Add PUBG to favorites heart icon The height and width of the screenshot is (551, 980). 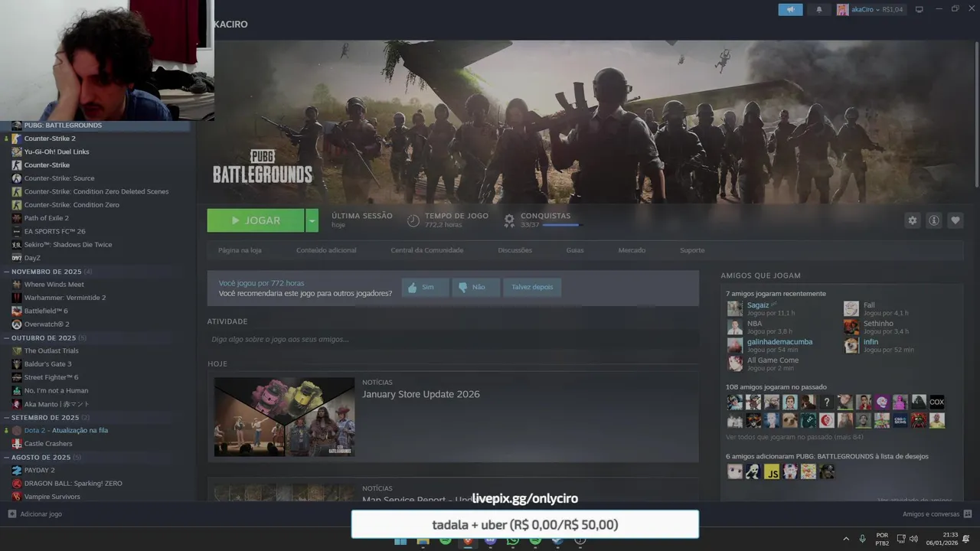click(x=955, y=220)
